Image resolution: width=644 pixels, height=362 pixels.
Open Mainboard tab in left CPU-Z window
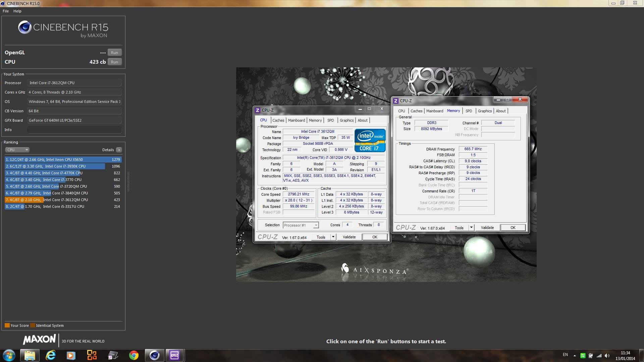[x=297, y=120]
